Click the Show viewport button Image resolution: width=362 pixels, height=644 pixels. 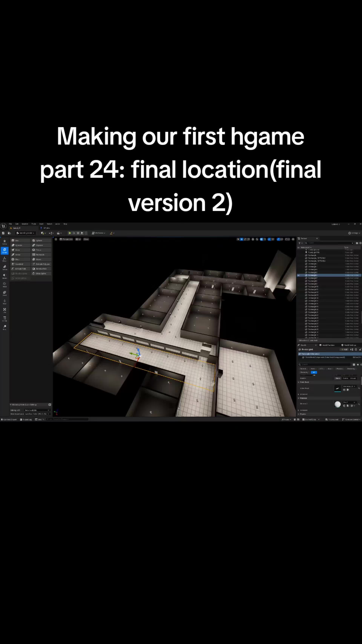click(86, 239)
